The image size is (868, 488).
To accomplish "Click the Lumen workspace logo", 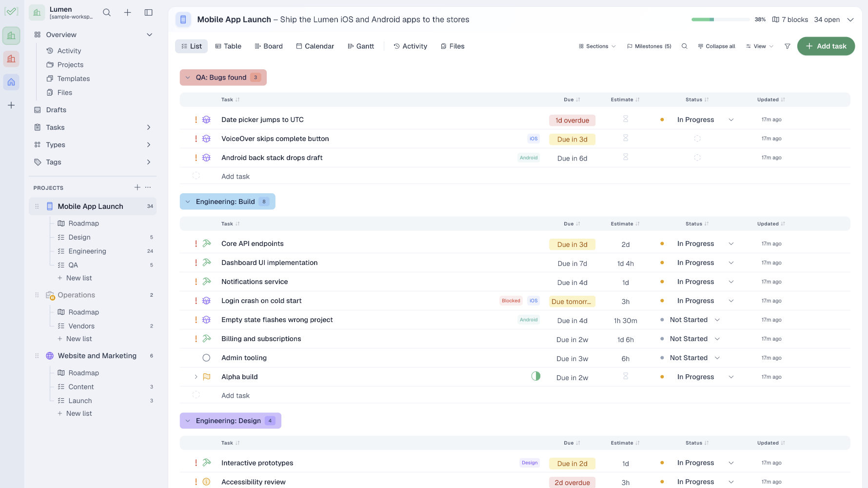I will 37,13.
